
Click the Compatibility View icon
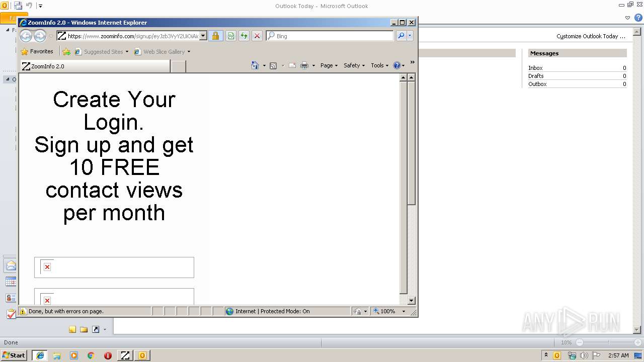pos(231,36)
